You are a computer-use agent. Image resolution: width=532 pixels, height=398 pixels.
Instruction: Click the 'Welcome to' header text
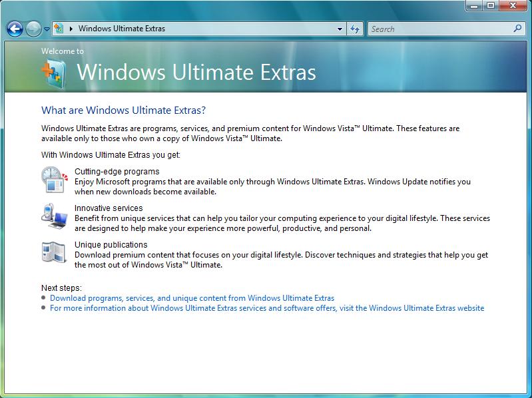coord(63,51)
